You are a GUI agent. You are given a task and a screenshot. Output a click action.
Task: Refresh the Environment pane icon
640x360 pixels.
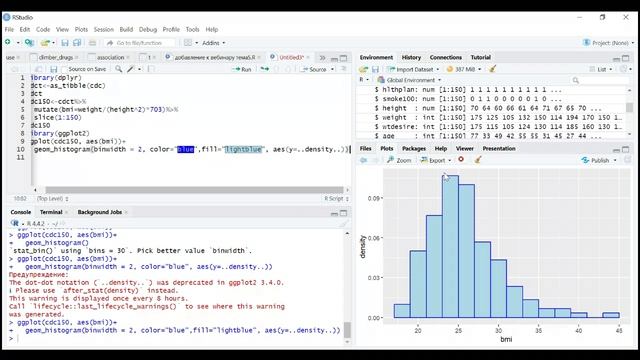coord(623,69)
